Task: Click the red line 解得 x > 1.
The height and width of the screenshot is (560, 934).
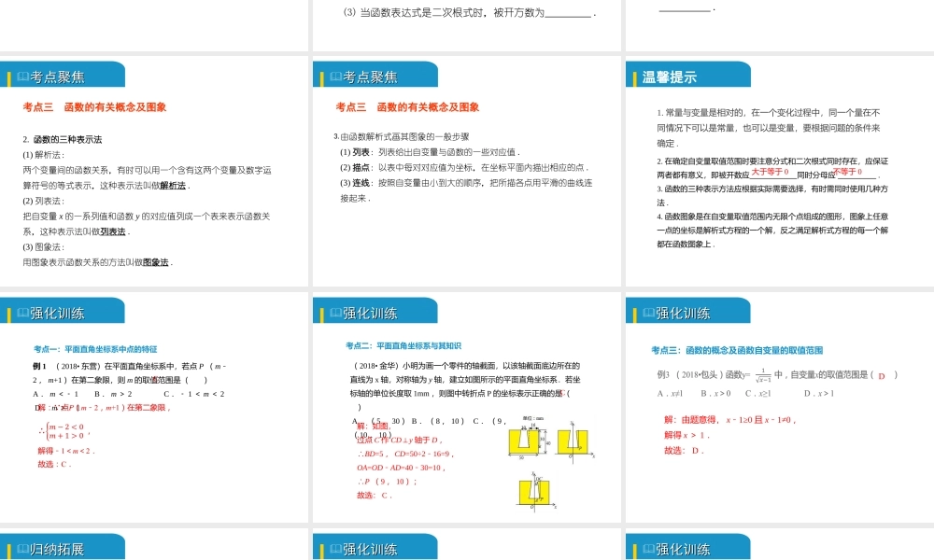Action: (686, 435)
